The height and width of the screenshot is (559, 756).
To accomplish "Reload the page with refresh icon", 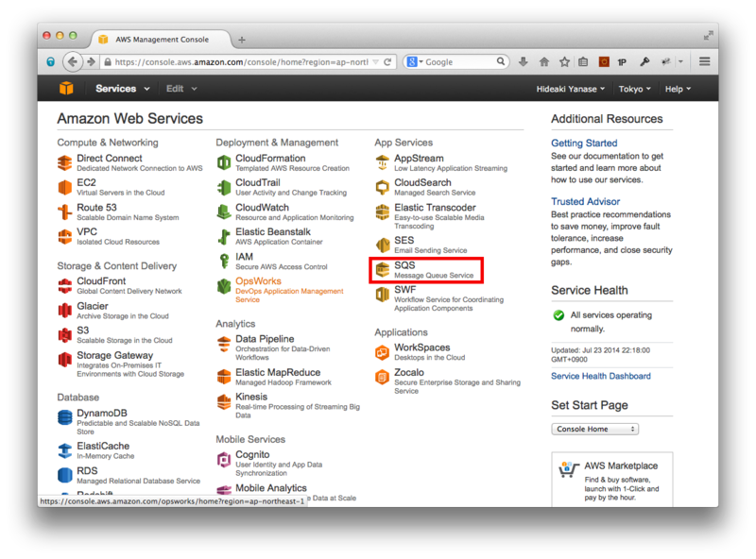I will pyautogui.click(x=387, y=61).
